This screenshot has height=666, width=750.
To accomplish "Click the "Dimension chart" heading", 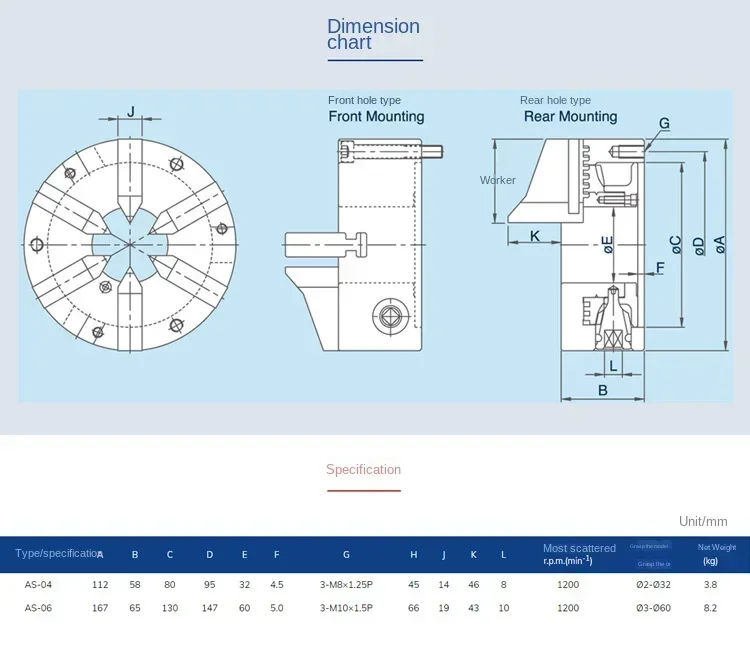I will [374, 34].
